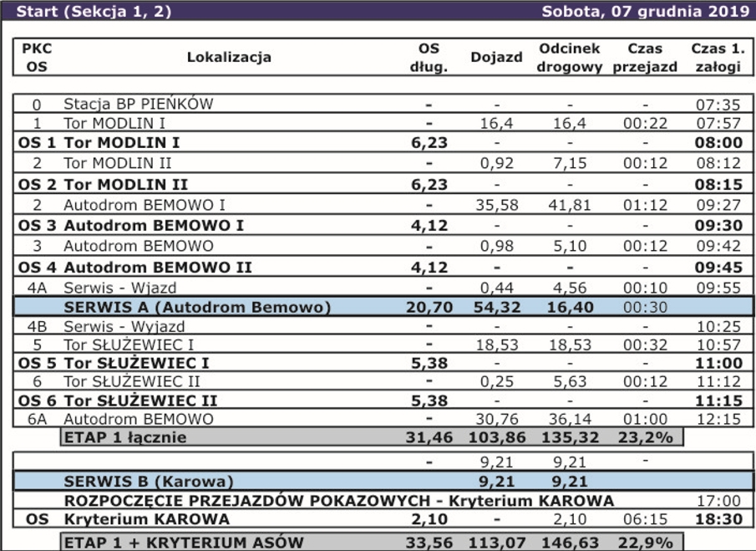Click the date 'Sobota, 07 grudnia 2019'
Viewport: 756px width, 551px height.
tap(646, 11)
